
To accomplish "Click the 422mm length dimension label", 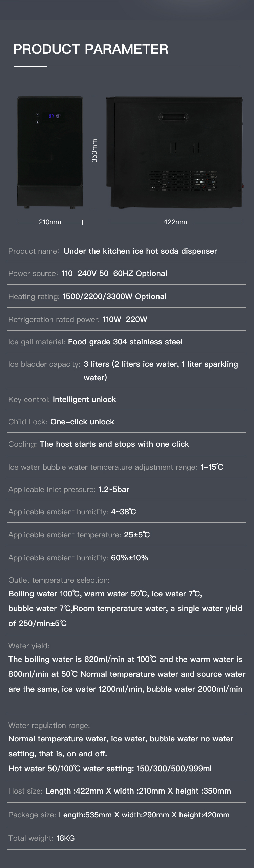I will [175, 222].
